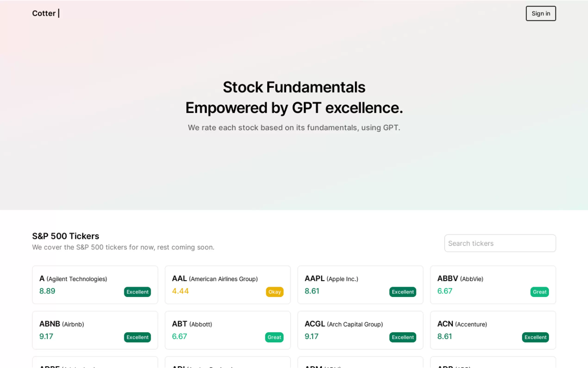Click the Excellent badge on Agilent card
588x368 pixels.
[x=137, y=292]
